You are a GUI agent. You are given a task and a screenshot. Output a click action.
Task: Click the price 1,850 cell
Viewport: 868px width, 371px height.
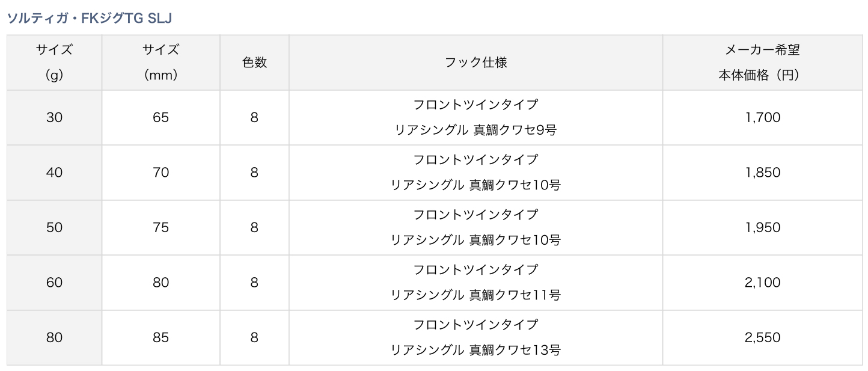coord(762,173)
